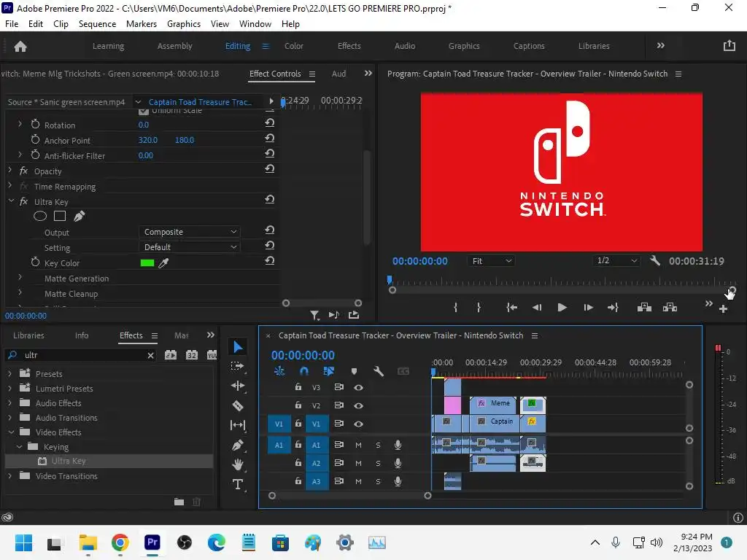Click the Lift button

pos(644,308)
